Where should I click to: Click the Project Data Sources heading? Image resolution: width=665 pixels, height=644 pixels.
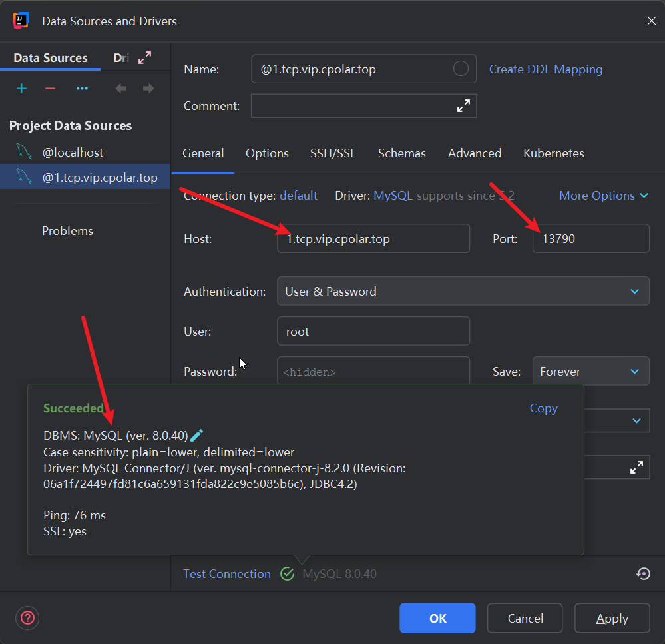(71, 126)
